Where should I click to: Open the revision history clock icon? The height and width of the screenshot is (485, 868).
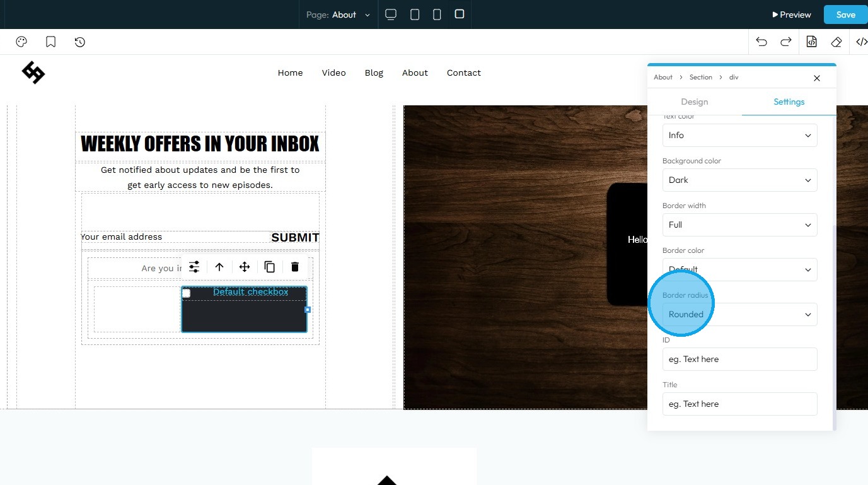pos(80,42)
